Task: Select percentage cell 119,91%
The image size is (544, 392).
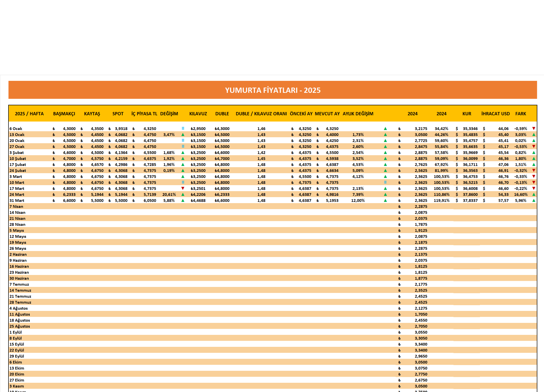Action: 441,200
